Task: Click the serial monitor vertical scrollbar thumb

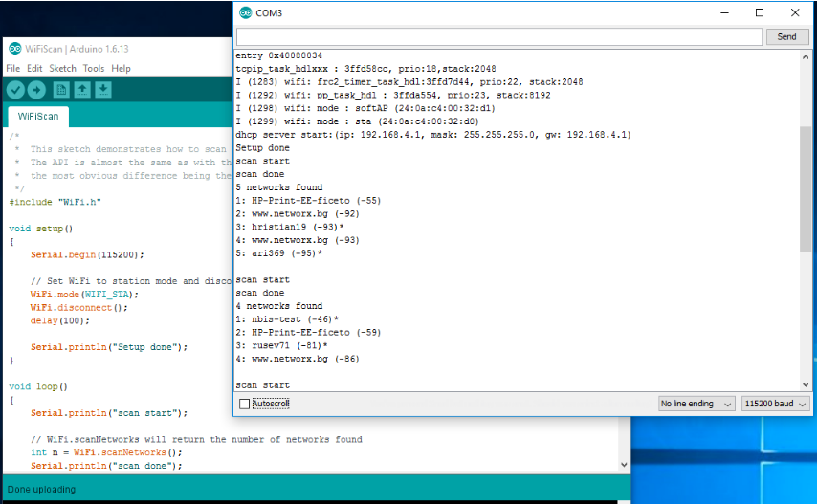Action: tap(806, 188)
